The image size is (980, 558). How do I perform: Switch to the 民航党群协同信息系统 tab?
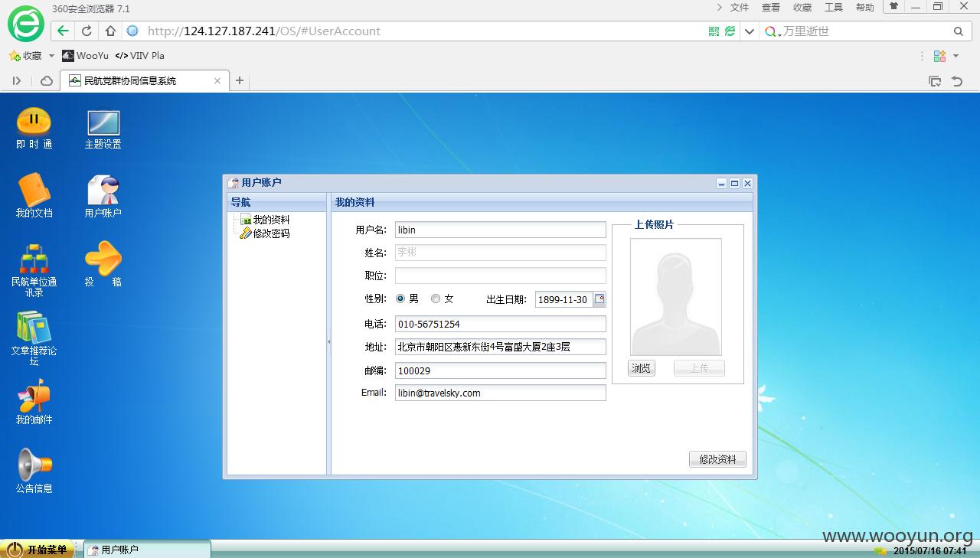(x=145, y=80)
